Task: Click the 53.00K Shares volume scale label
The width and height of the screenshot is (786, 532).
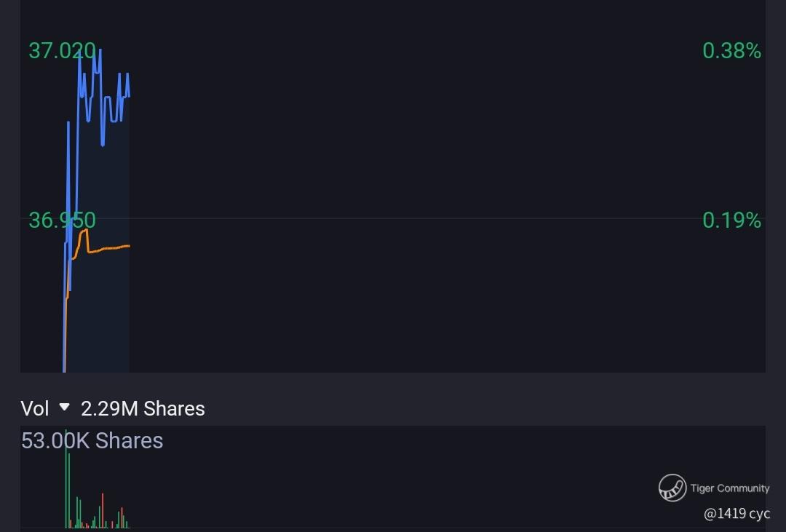Action: point(92,440)
